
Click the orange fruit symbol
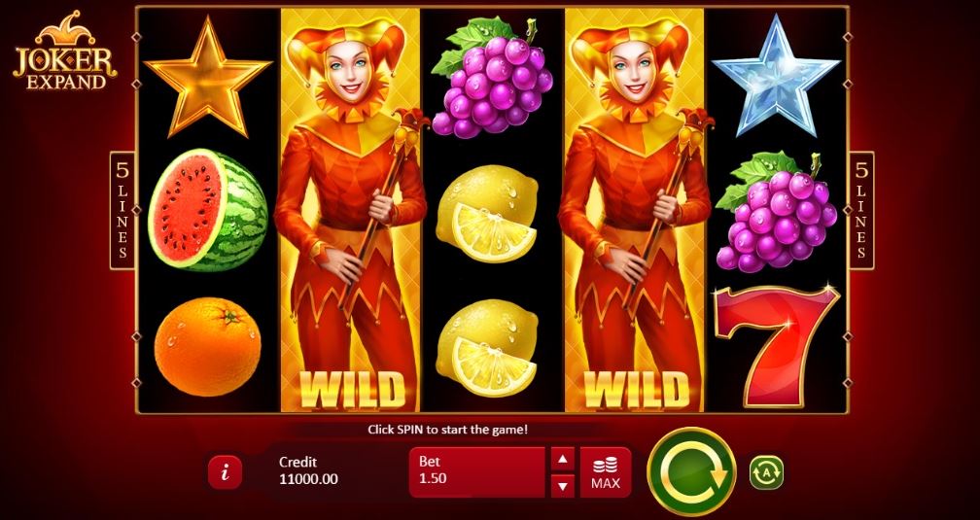pos(207,346)
